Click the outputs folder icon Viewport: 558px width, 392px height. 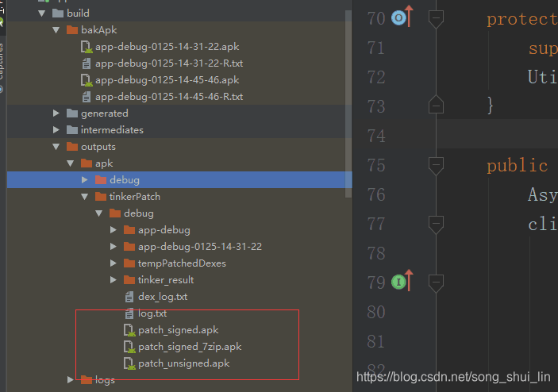(x=72, y=147)
